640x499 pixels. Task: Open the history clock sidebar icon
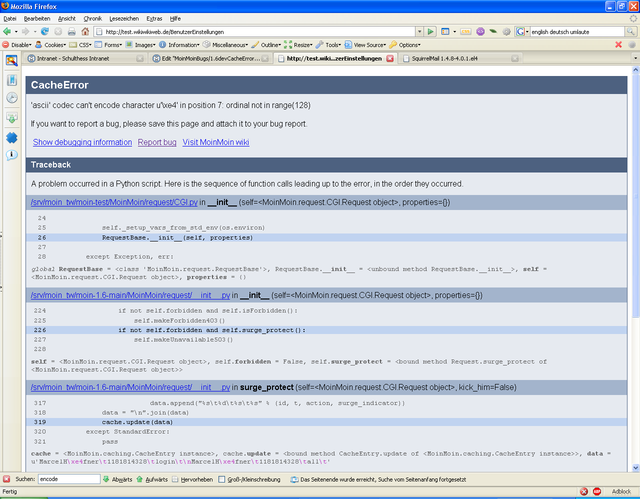tap(11, 98)
